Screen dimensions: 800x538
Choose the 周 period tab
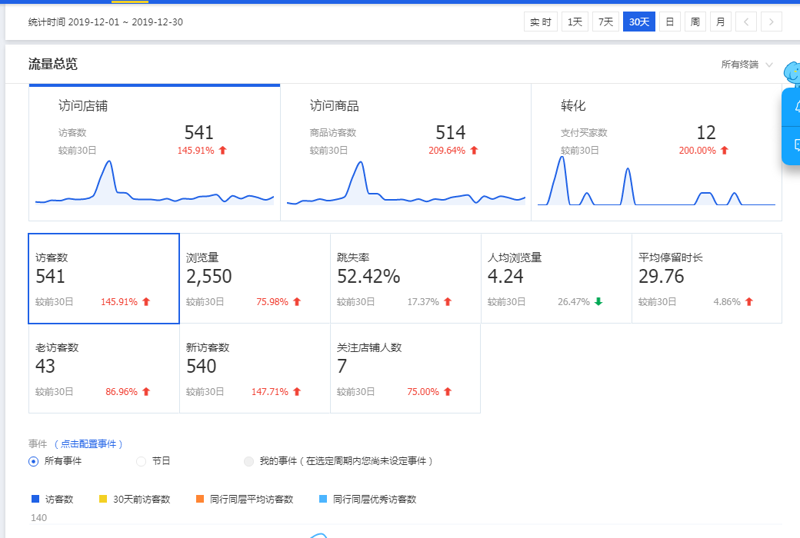(695, 22)
